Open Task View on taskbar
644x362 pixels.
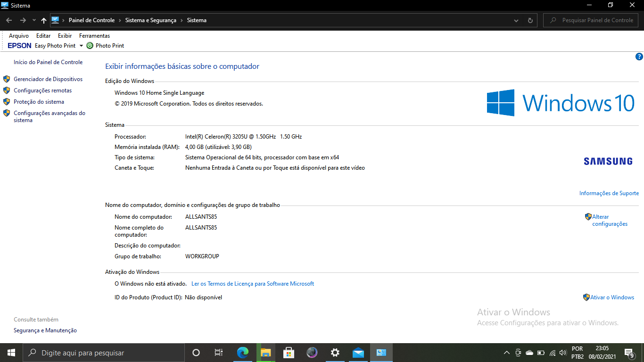coord(219,353)
